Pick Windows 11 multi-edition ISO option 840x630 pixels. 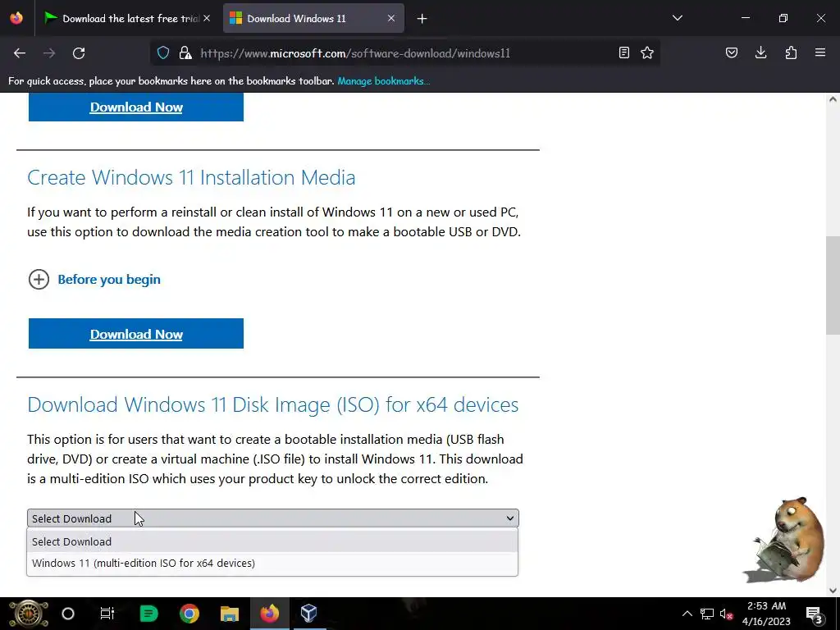272,563
